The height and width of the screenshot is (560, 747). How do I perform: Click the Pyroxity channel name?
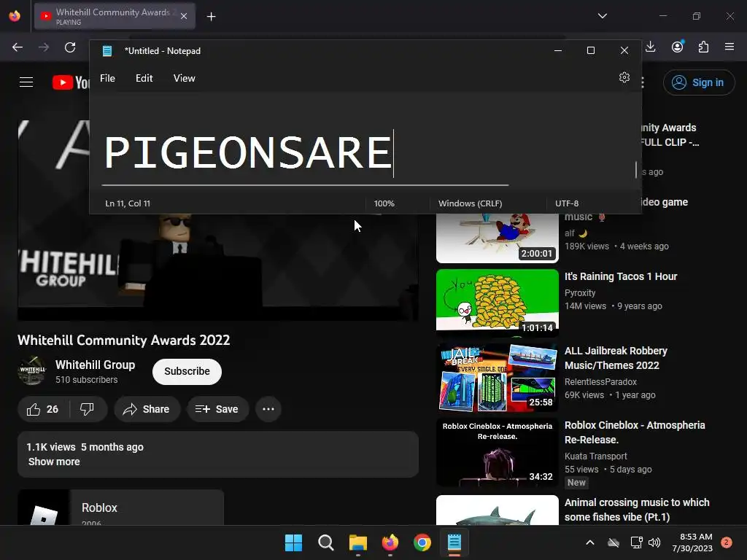click(580, 293)
